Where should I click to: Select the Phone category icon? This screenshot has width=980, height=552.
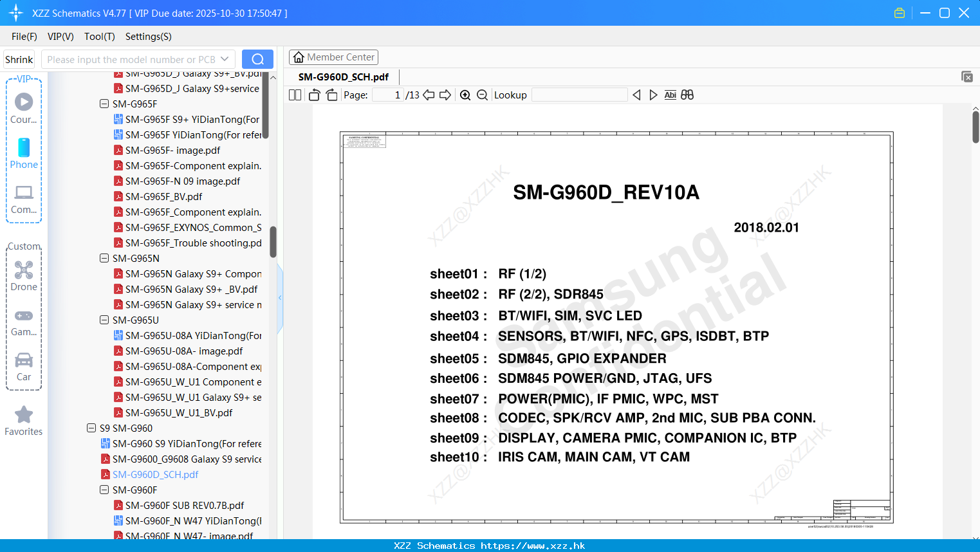click(x=24, y=153)
